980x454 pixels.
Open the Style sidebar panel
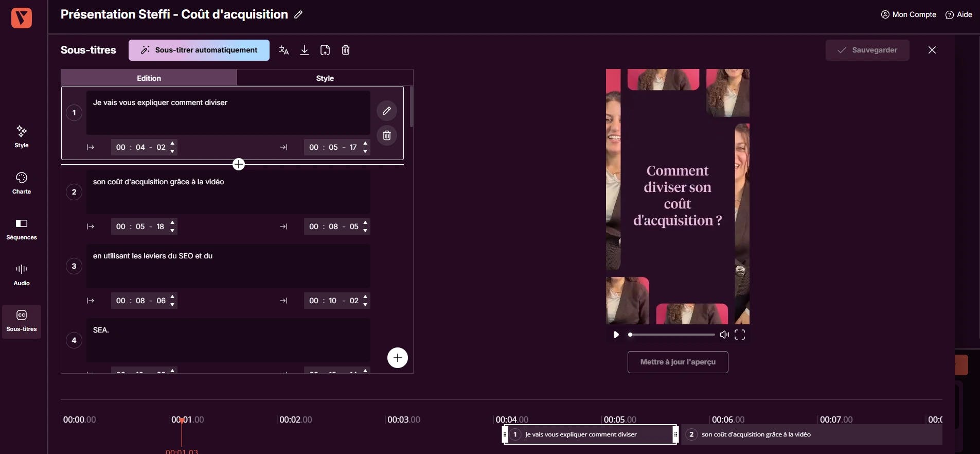point(22,136)
